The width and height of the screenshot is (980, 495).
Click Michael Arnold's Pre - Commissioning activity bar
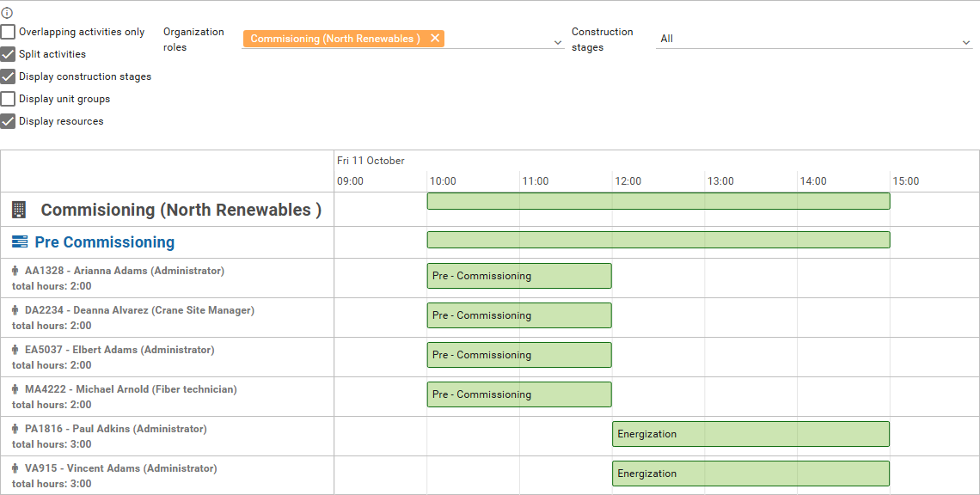pos(518,394)
